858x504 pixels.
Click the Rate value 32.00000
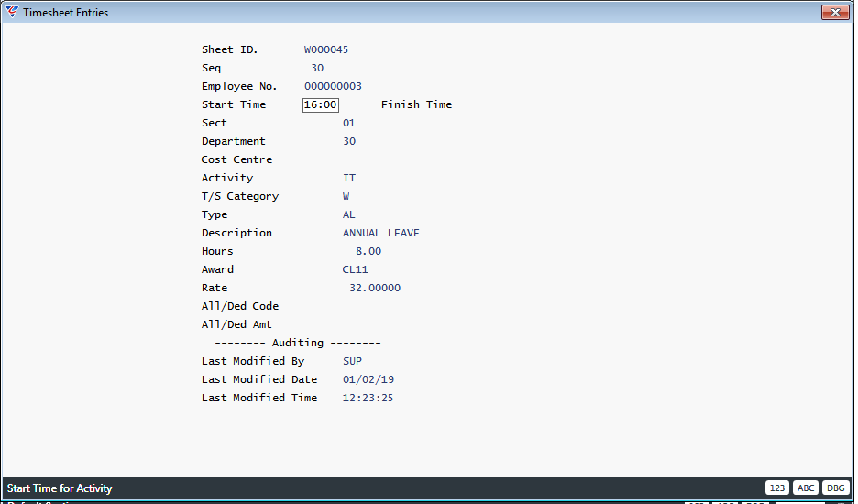375,288
